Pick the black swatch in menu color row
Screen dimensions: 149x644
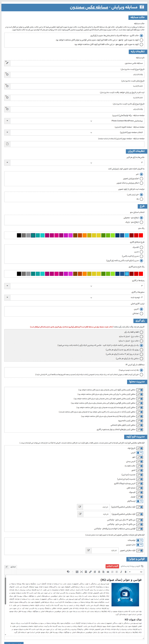point(19,235)
